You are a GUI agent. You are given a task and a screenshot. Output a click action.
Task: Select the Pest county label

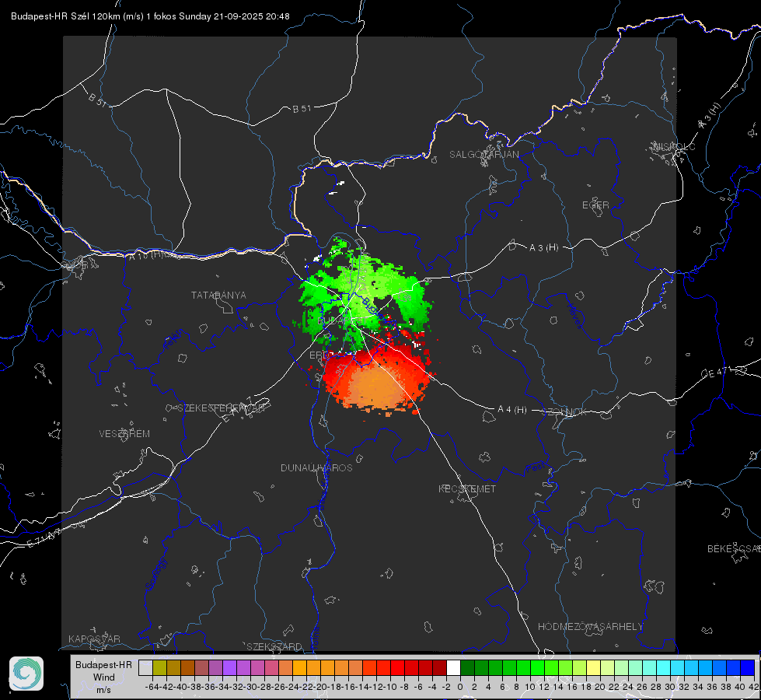coord(536,468)
